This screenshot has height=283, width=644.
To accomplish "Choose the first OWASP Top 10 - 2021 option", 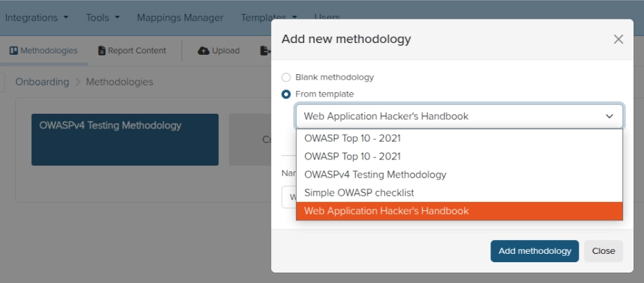I will tap(459, 138).
